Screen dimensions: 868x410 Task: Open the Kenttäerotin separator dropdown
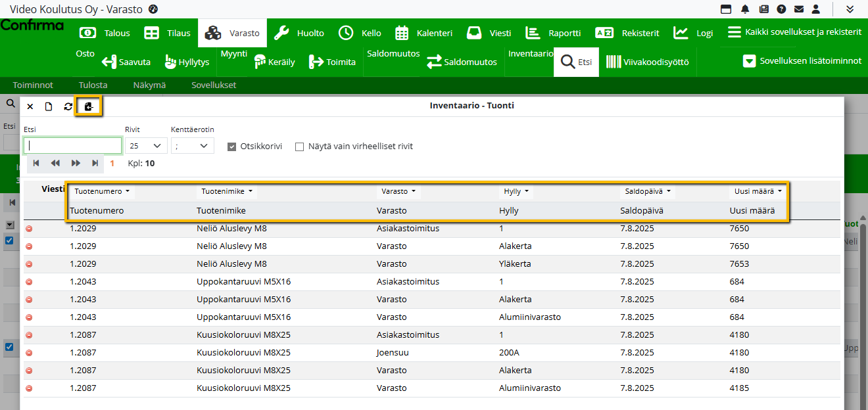coord(192,146)
